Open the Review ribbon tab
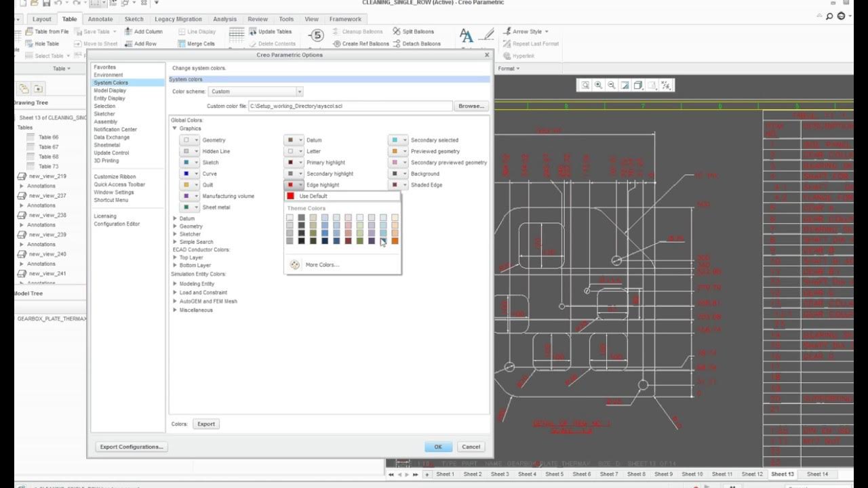 [258, 19]
